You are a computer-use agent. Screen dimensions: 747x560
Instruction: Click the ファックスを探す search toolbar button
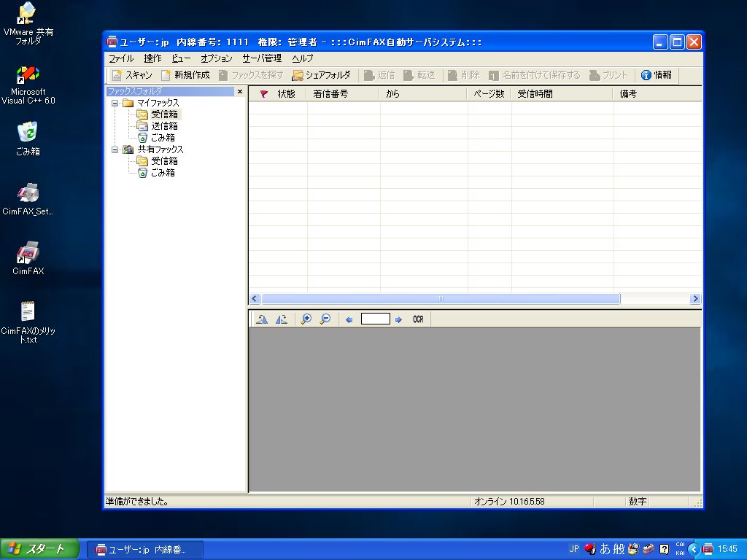coord(251,75)
